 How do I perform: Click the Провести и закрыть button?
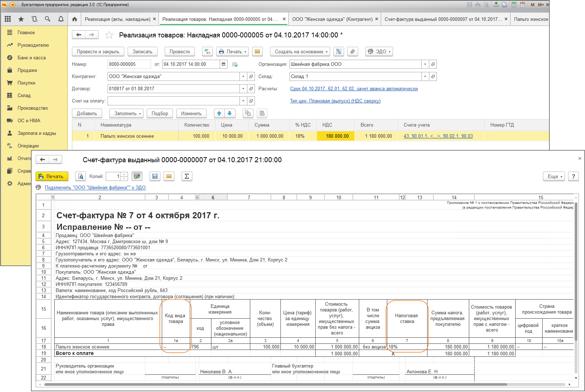pos(98,51)
